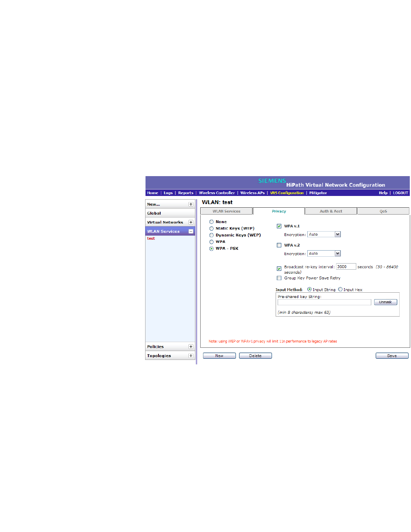The height and width of the screenshot is (532, 411).
Task: Toggle Group Key Power Save Retry checkbox
Action: (x=279, y=278)
